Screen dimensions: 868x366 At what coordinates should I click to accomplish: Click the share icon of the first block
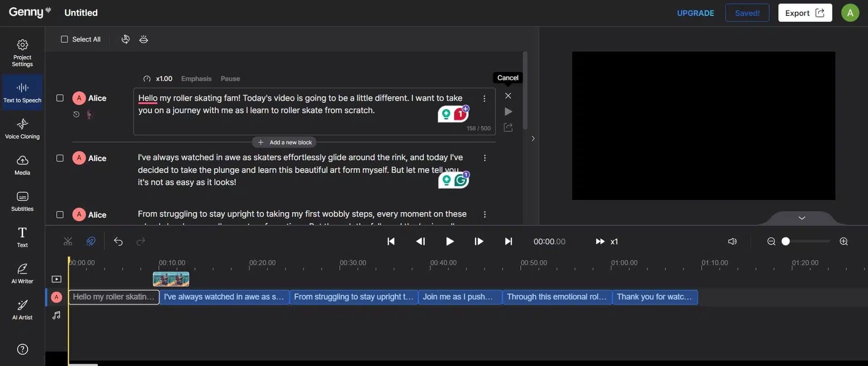[508, 128]
